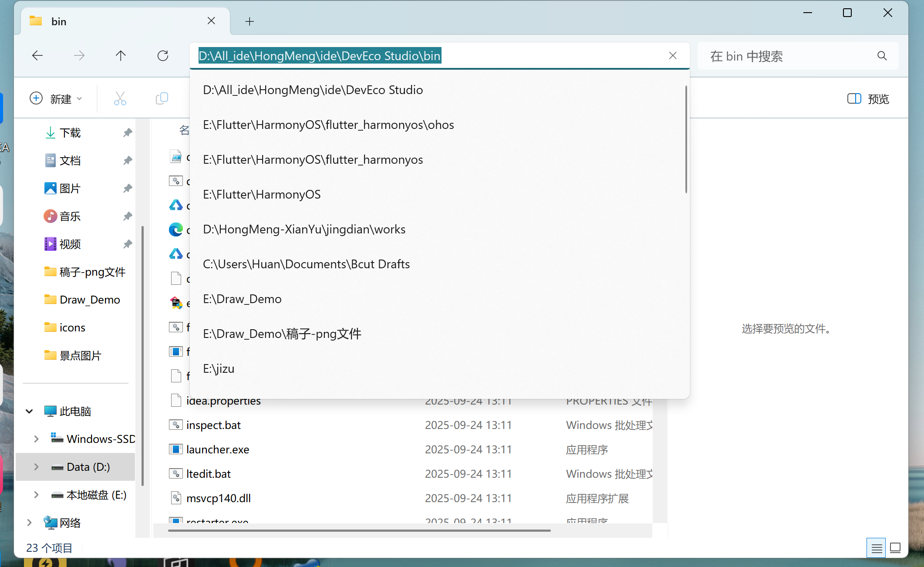Open a new tab with plus
Image resolution: width=924 pixels, height=567 pixels.
click(250, 21)
